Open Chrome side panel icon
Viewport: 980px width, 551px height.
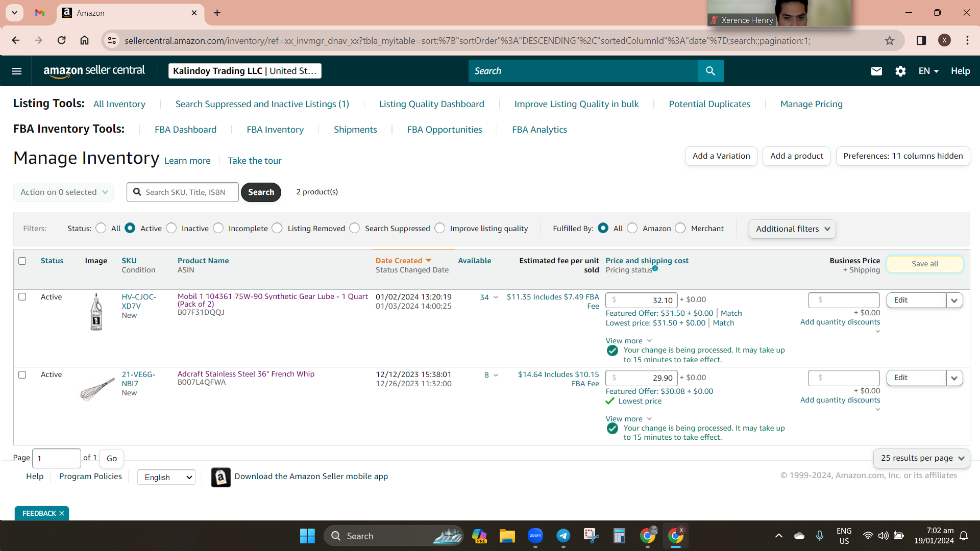(921, 40)
